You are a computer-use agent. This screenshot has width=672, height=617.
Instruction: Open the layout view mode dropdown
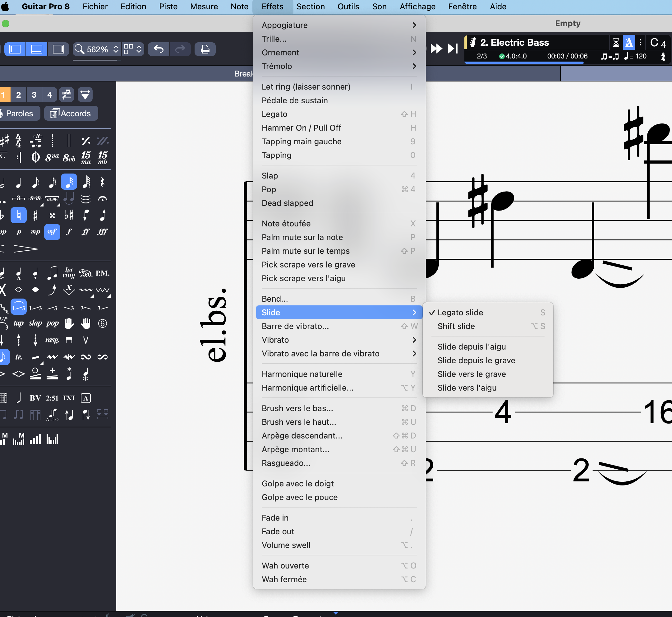coord(133,49)
